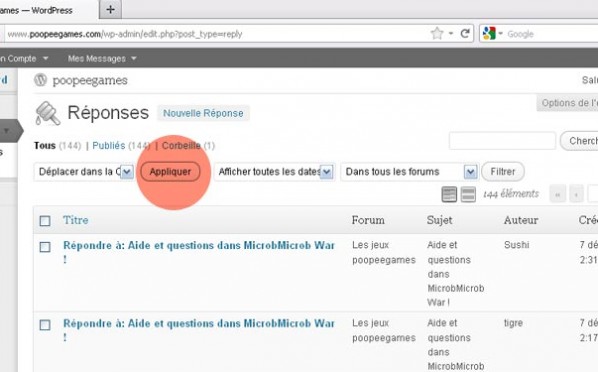Collapse the sidebar menu arrow toggle

tap(7, 131)
